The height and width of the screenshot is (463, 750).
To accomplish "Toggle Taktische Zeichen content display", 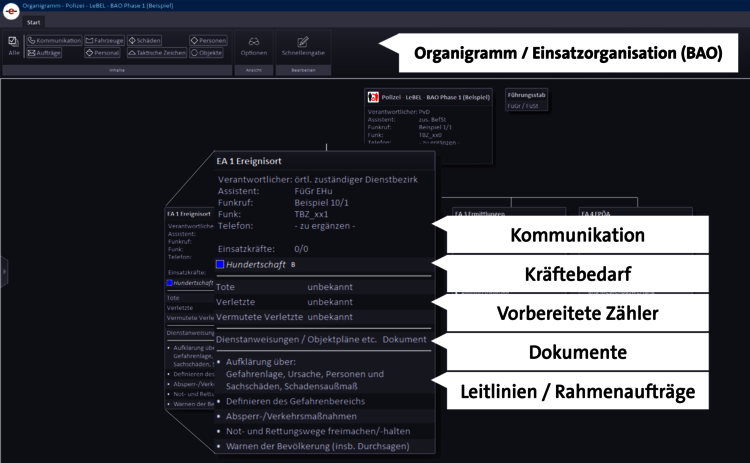I will 157,53.
